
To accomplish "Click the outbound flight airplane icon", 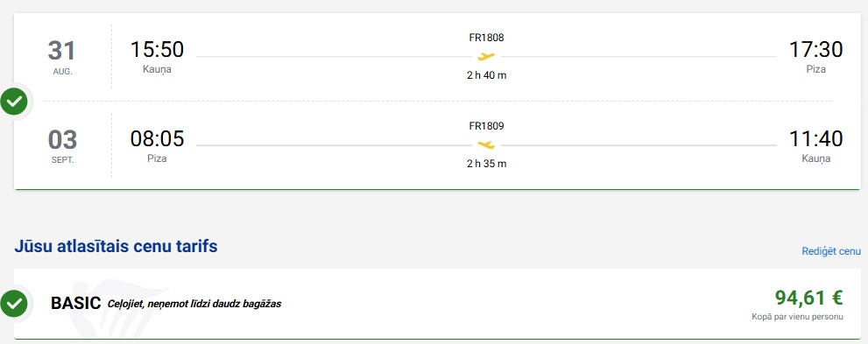I will coord(486,56).
